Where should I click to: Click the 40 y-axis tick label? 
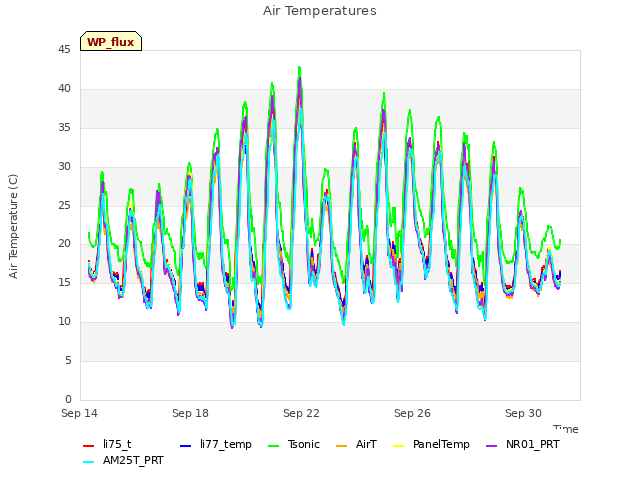[x=64, y=89]
